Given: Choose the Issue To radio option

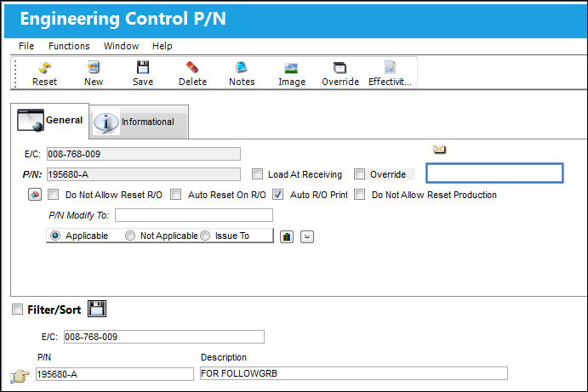Looking at the screenshot, I should pos(205,236).
